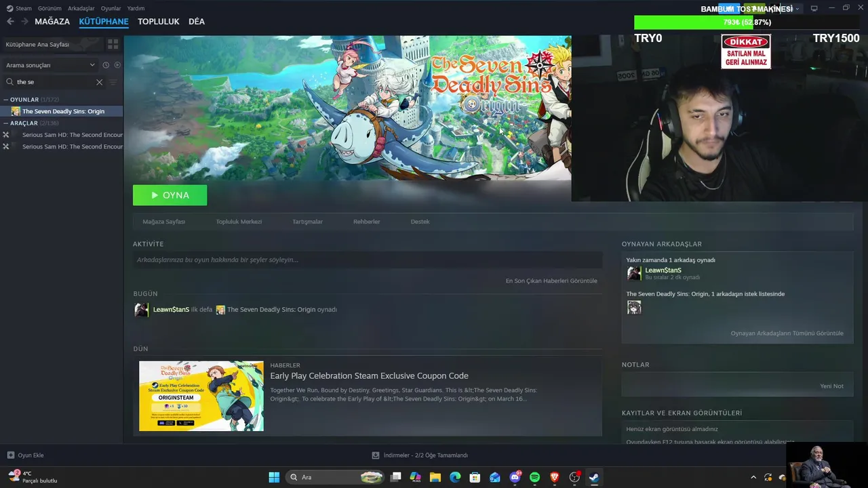868x488 pixels.
Task: Open Microsoft 365 from the taskbar
Action: tap(416, 477)
